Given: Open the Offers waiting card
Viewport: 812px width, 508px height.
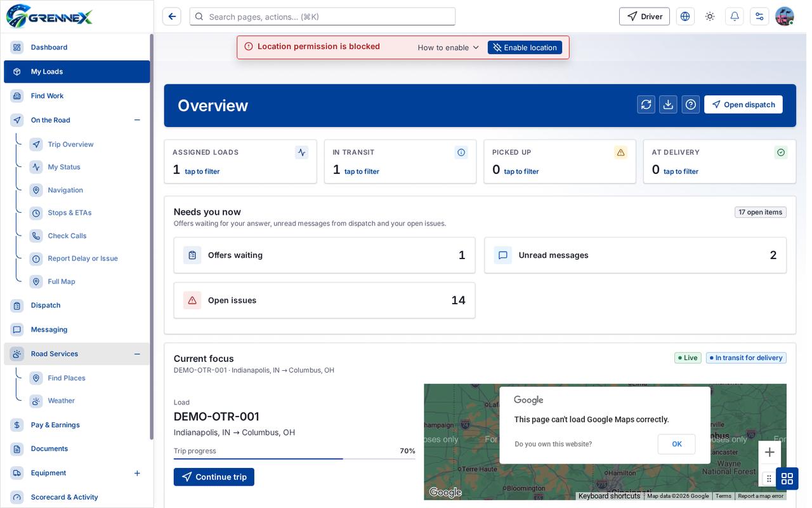Looking at the screenshot, I should tap(324, 255).
